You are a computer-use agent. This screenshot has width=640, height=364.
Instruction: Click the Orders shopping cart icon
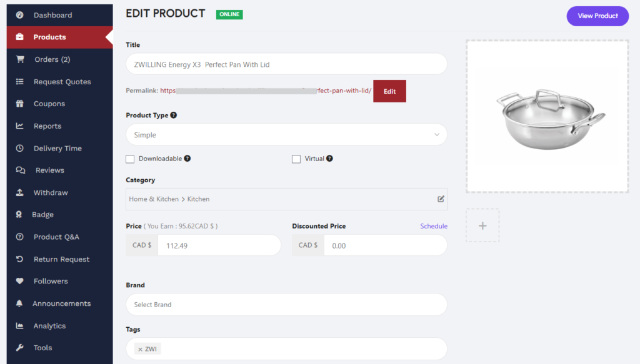[x=20, y=59]
